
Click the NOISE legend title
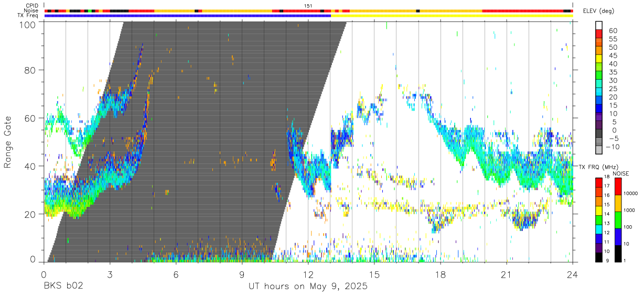pos(620,173)
